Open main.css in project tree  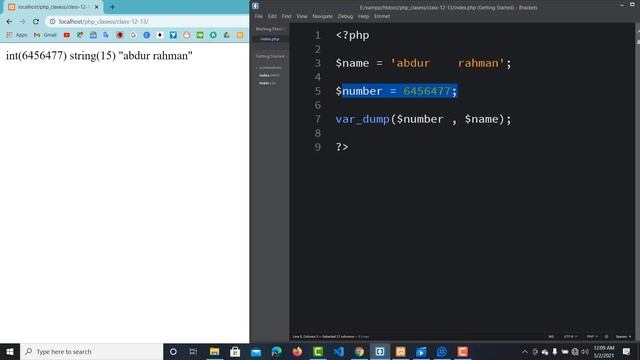point(267,83)
